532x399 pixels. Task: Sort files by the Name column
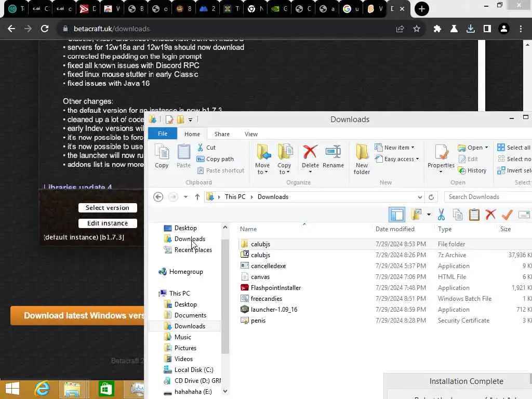pos(248,229)
